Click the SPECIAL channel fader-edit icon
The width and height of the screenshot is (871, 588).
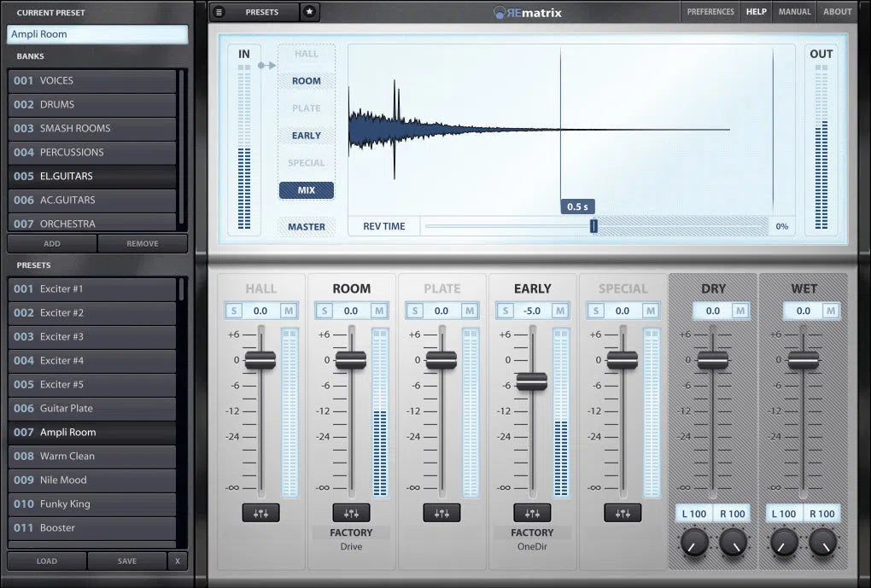623,512
